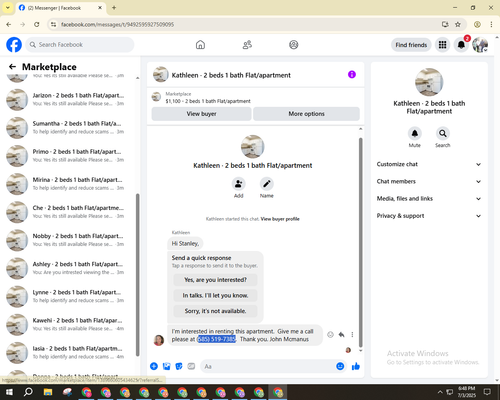Mute the chat with bell icon
This screenshot has height=400, width=500.
point(415,133)
